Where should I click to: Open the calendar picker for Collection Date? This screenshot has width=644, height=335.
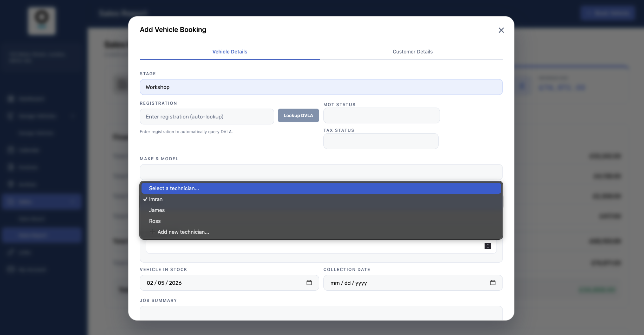point(493,283)
